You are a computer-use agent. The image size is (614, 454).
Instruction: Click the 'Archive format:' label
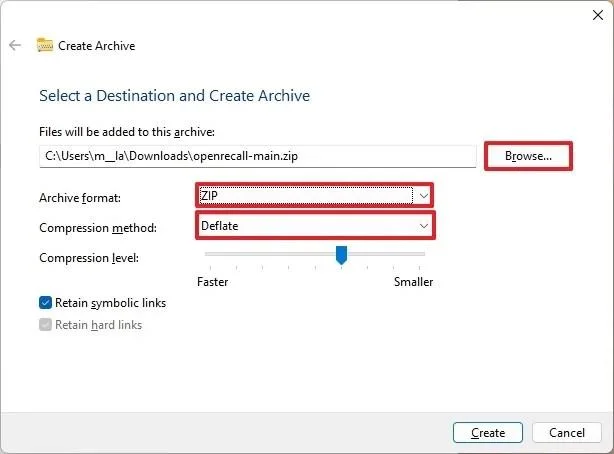(80, 198)
